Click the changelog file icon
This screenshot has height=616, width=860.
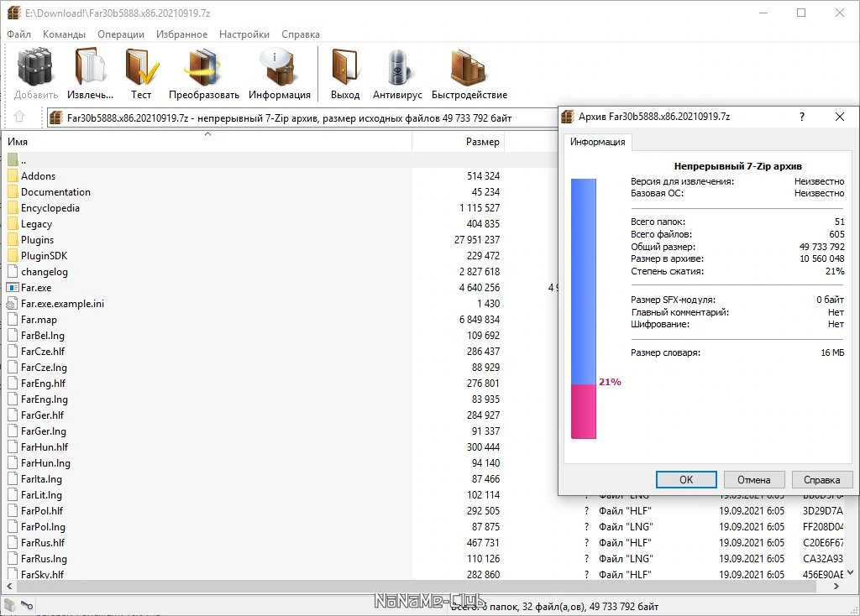(13, 271)
